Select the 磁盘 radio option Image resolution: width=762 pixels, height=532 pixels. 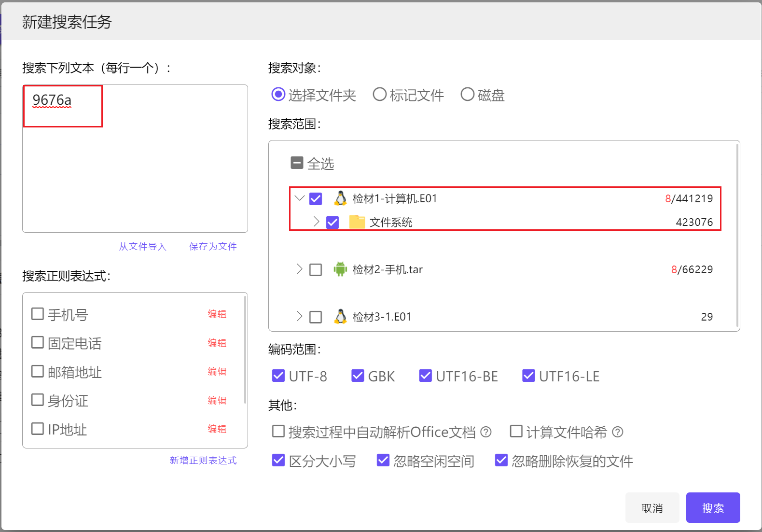click(467, 95)
